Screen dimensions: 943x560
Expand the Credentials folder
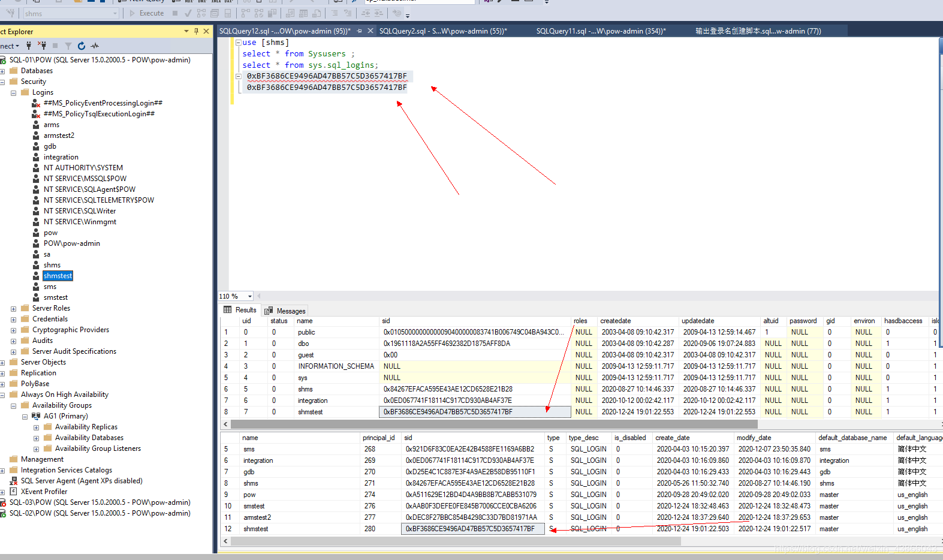(x=13, y=319)
